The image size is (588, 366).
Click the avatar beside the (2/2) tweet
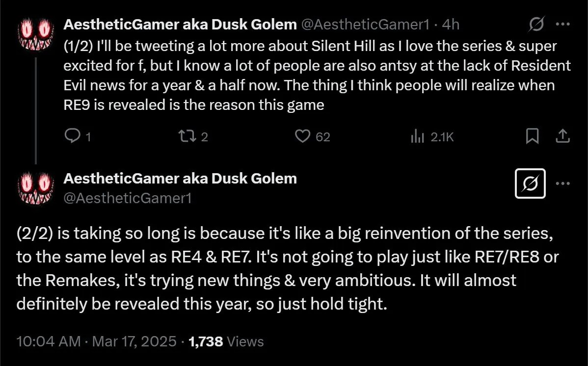point(35,188)
